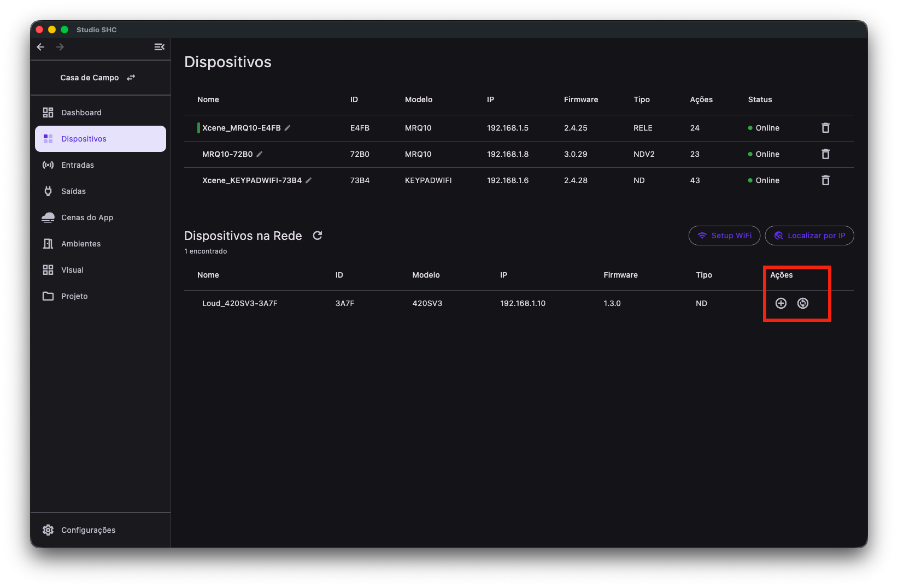The image size is (898, 588).
Task: Add Loud_420SV3-3A7F with plus icon
Action: 781,303
